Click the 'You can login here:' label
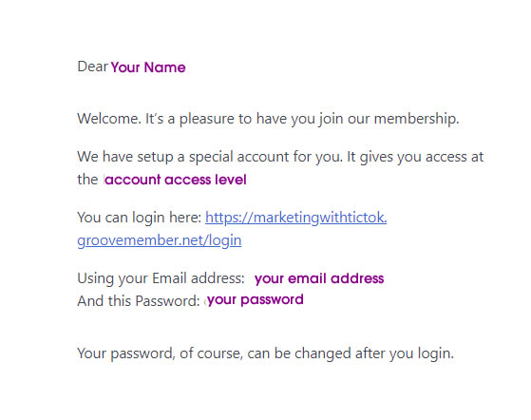Viewport: 531px width, 420px height. [140, 218]
